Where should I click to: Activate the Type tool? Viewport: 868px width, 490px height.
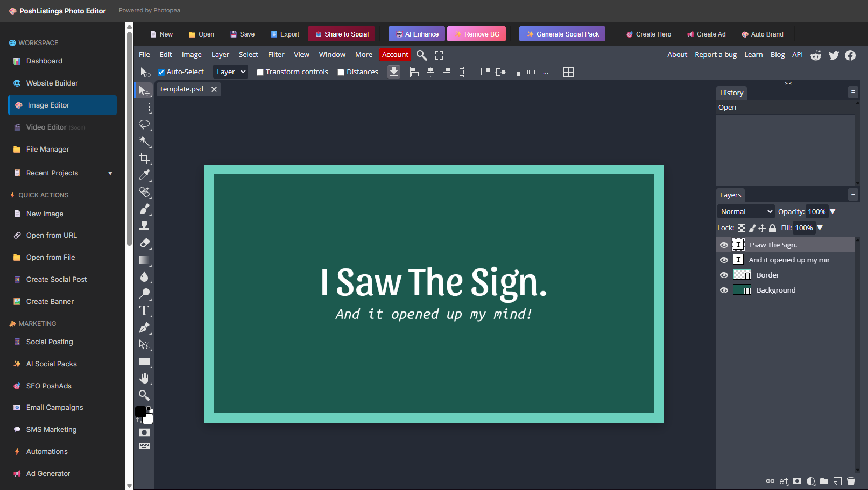point(144,311)
